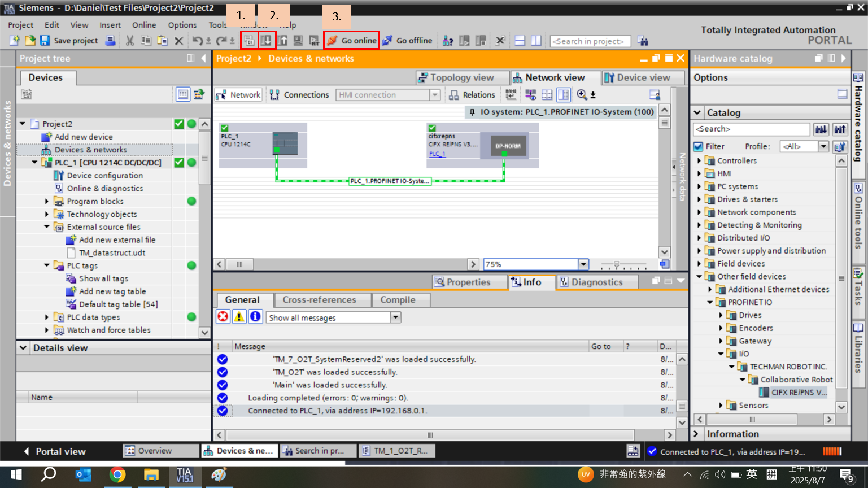Open the Project menu
868x488 pixels.
point(20,25)
